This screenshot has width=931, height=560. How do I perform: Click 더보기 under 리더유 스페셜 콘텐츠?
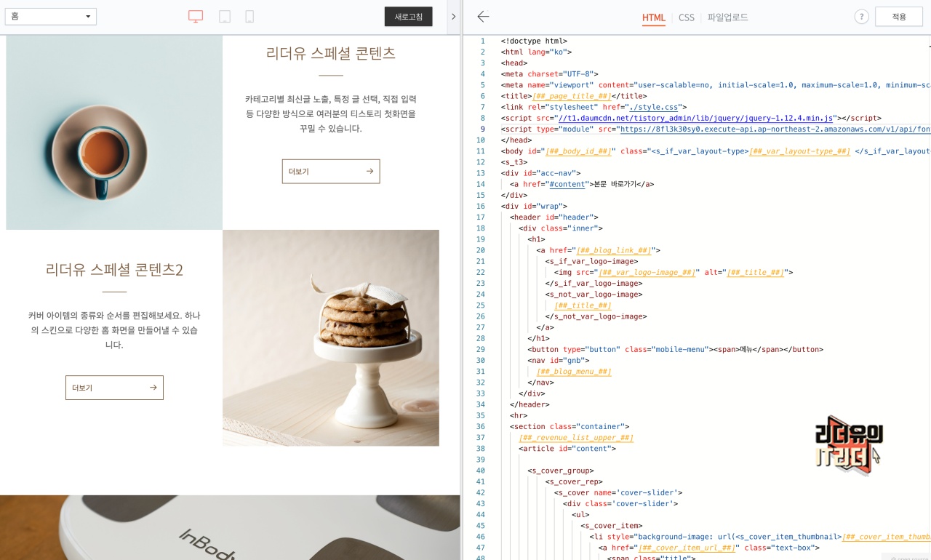(x=331, y=172)
